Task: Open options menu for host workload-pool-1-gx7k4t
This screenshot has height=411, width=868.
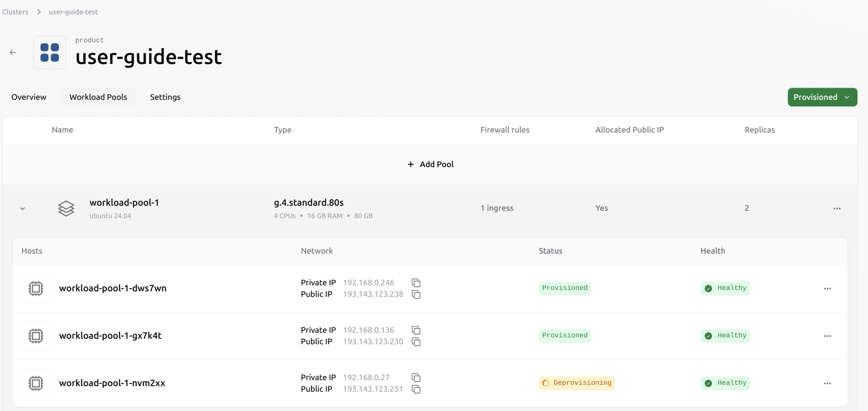Action: click(x=828, y=336)
